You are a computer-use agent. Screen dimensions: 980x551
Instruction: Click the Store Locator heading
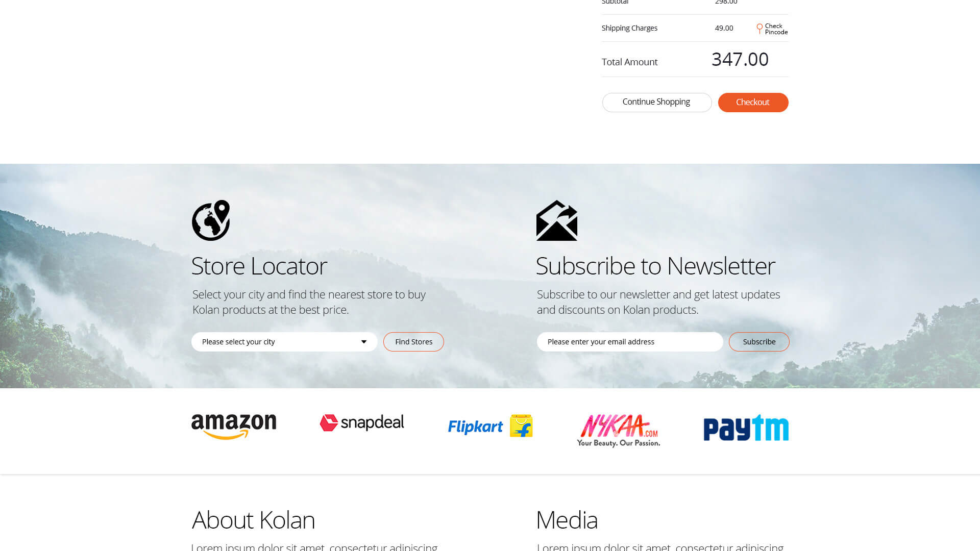(259, 266)
